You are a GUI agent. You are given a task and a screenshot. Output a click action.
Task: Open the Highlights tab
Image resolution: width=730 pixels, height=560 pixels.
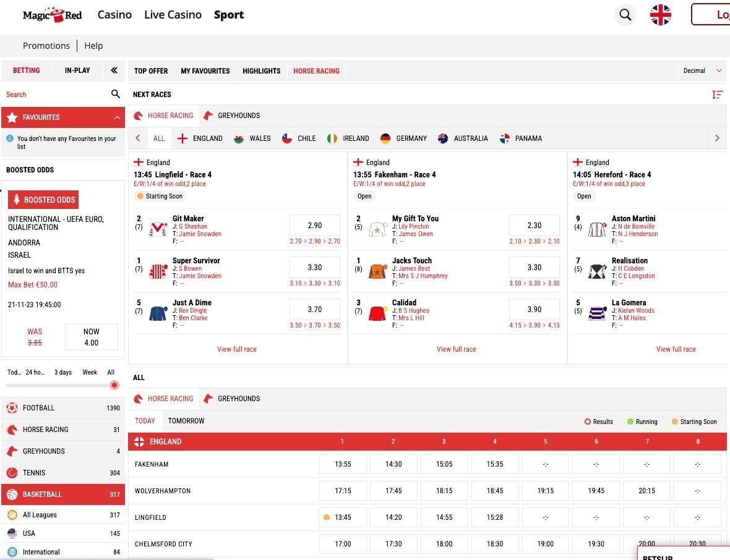262,70
